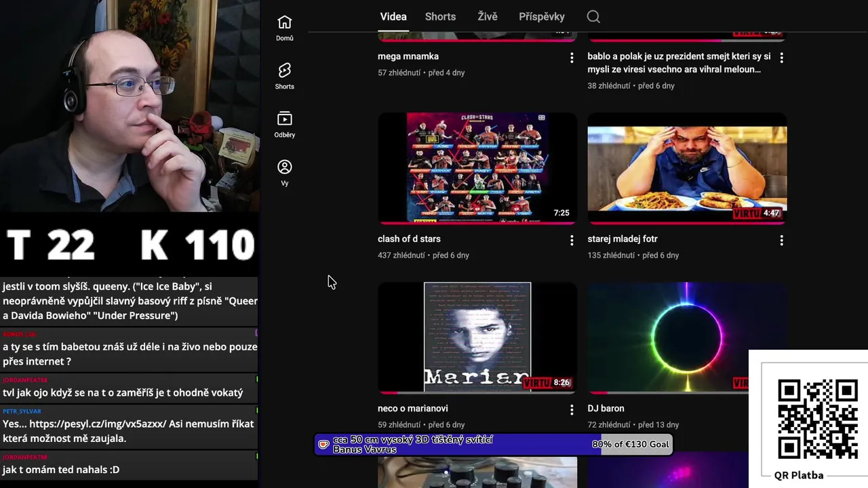Open options menu for neco o marianovi

[572, 410]
